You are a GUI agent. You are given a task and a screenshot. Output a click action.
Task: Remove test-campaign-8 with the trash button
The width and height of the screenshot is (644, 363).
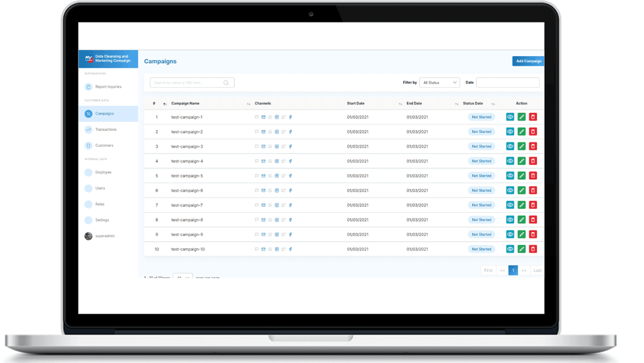pos(533,219)
